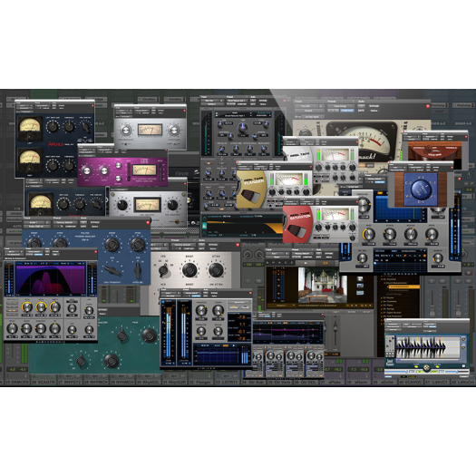Viewport: 476px width, 476px height.
Task: Click the purple MC77 compressor output knob
Action: pyautogui.click(x=104, y=170)
